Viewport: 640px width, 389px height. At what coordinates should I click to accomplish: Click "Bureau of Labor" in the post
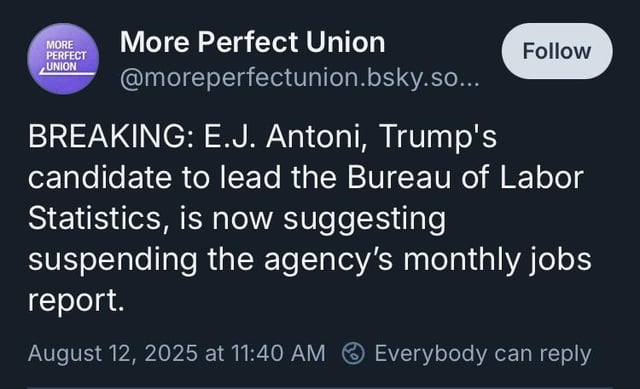point(465,177)
